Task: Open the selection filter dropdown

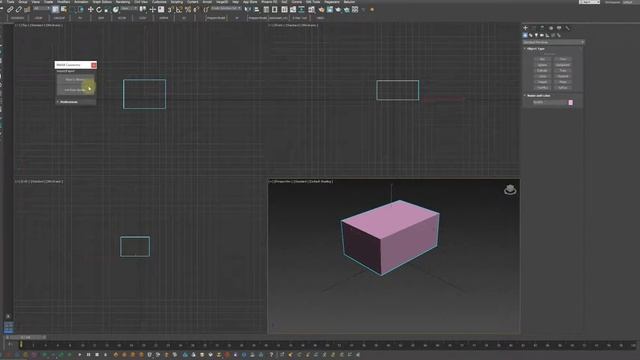Action: (x=42, y=9)
